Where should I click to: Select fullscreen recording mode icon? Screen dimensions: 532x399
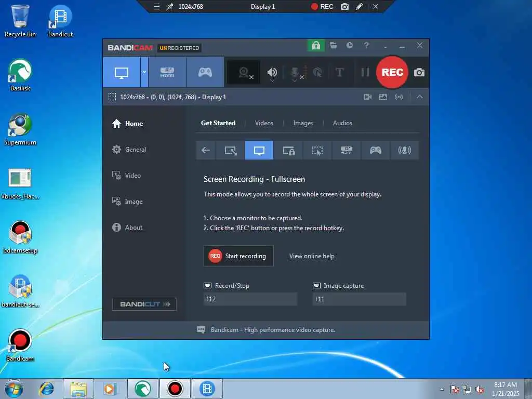[x=259, y=150]
